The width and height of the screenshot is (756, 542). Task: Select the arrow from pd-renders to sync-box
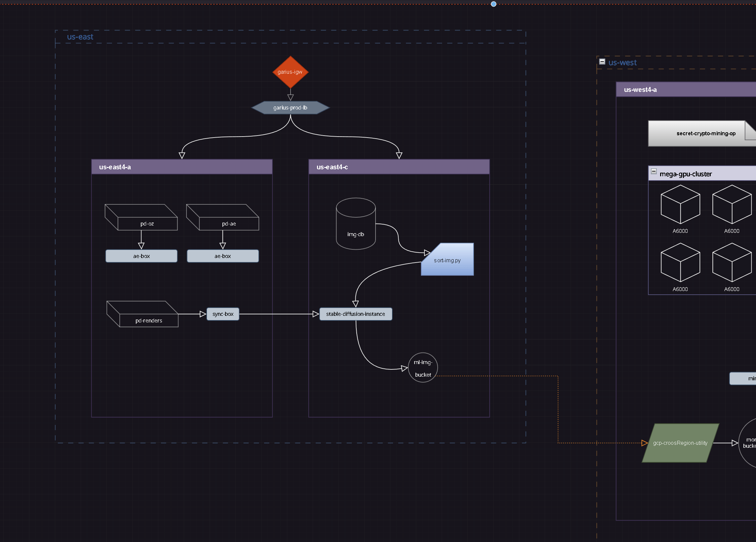pos(192,314)
